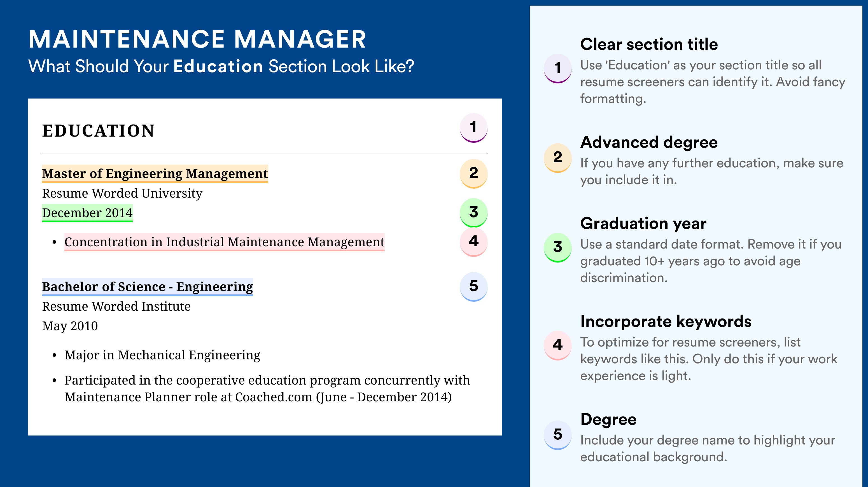Click the green number 3 badge in resume
Viewport: 868px width, 487px height.
473,212
